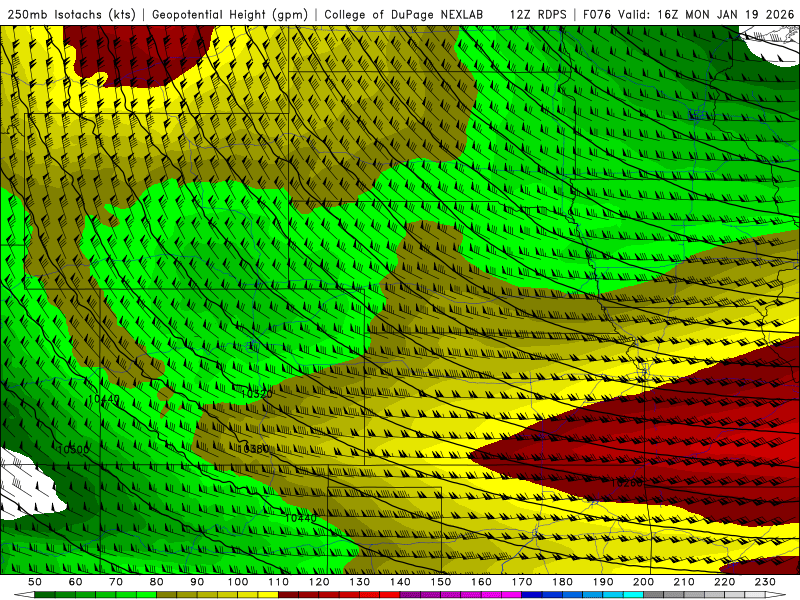Click the 110 value on the color scale
800x600 pixels.
click(279, 582)
